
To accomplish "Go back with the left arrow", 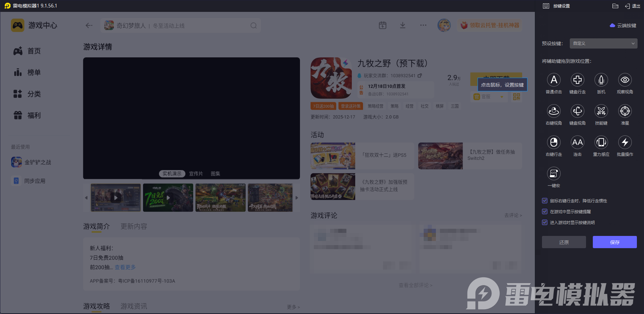I will [x=89, y=25].
